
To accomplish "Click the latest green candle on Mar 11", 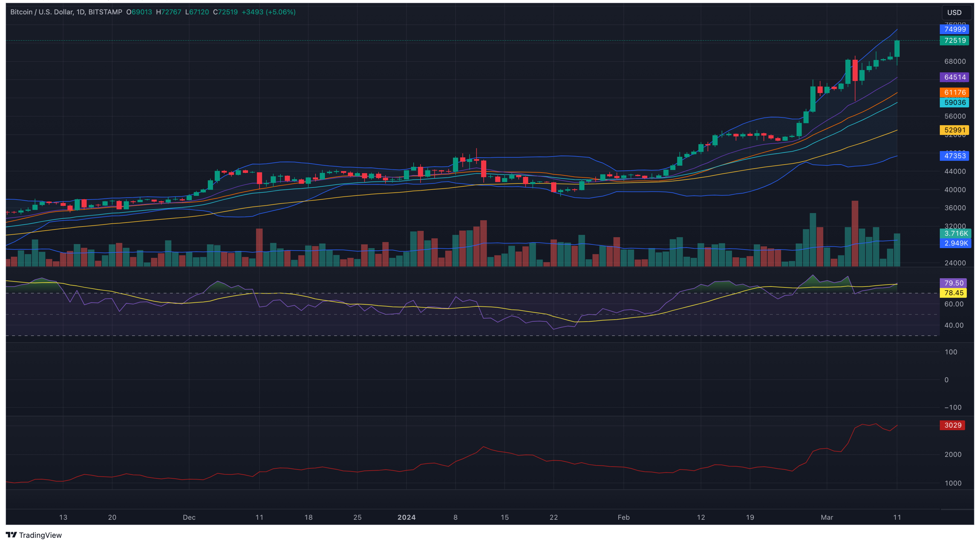I will click(x=897, y=49).
